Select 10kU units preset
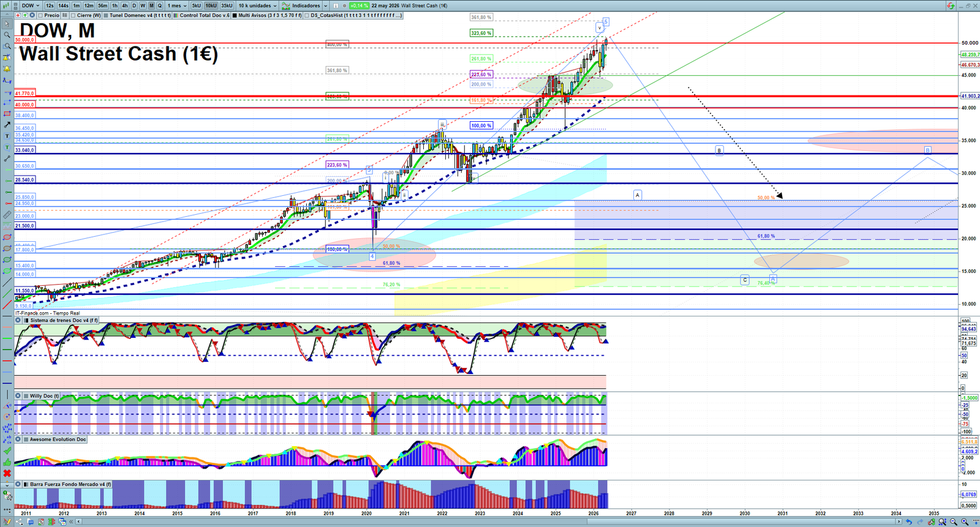Image resolution: width=980 pixels, height=527 pixels. (x=211, y=6)
